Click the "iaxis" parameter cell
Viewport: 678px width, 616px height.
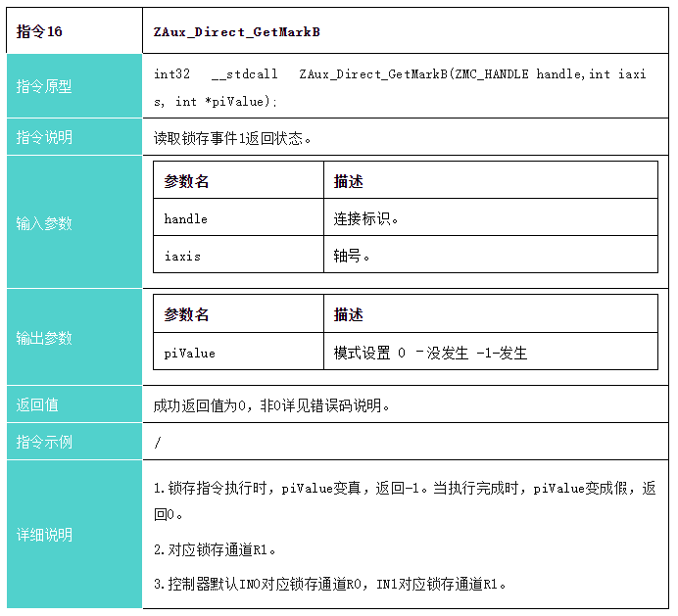pyautogui.click(x=238, y=255)
